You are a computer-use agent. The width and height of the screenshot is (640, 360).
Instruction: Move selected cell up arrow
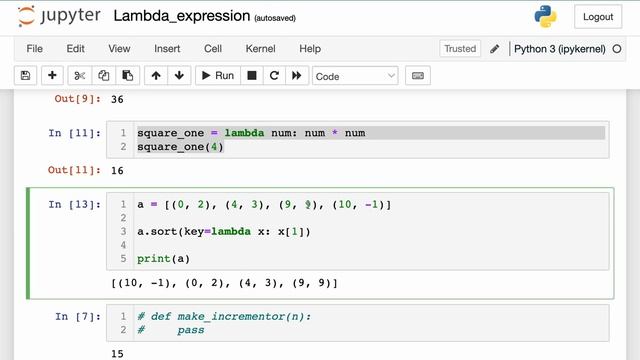(x=156, y=76)
